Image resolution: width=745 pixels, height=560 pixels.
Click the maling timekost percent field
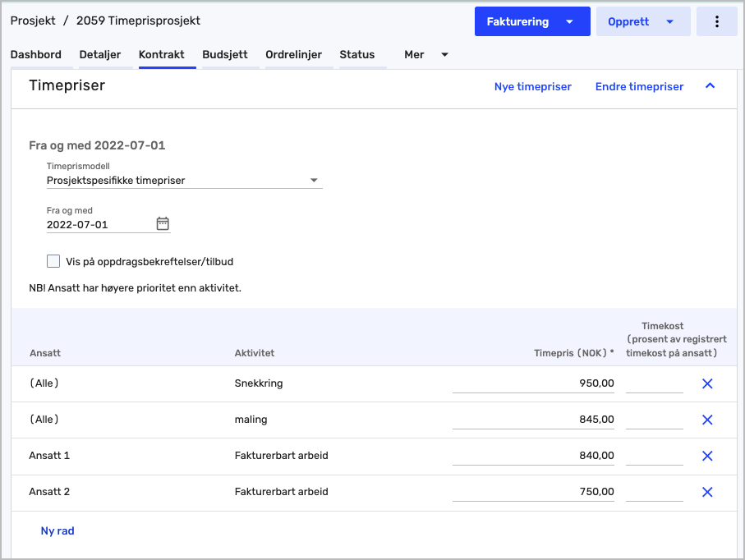tap(655, 420)
